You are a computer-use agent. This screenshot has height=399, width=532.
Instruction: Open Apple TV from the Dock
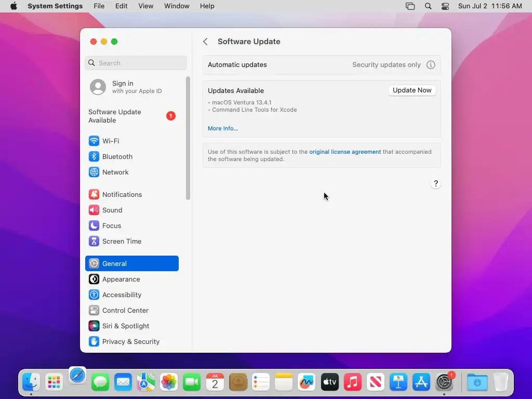(329, 382)
